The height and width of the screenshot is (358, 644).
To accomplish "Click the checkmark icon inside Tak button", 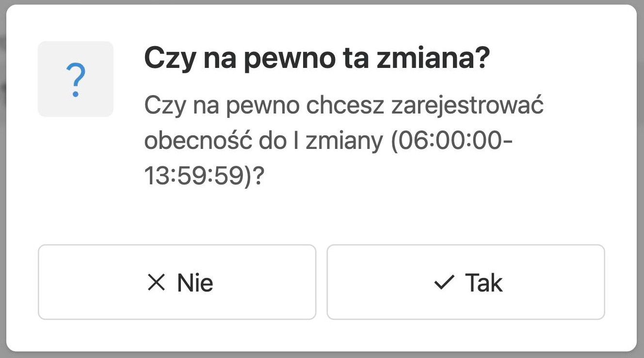I will [x=444, y=282].
